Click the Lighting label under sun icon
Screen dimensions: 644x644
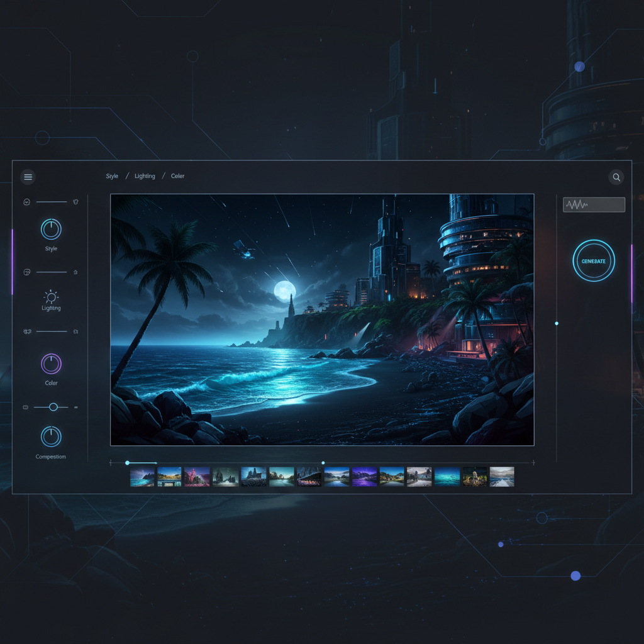51,308
